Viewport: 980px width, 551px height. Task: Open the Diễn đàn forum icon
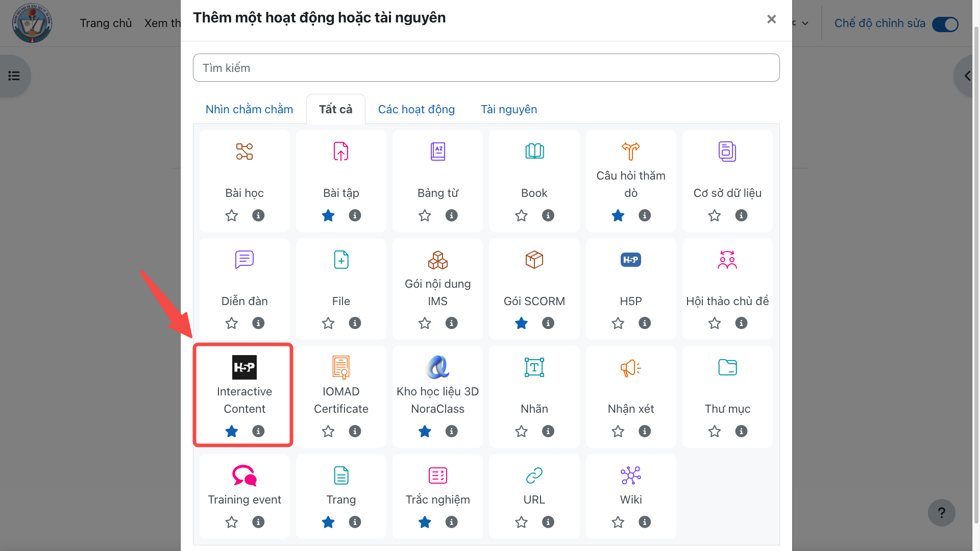point(244,260)
